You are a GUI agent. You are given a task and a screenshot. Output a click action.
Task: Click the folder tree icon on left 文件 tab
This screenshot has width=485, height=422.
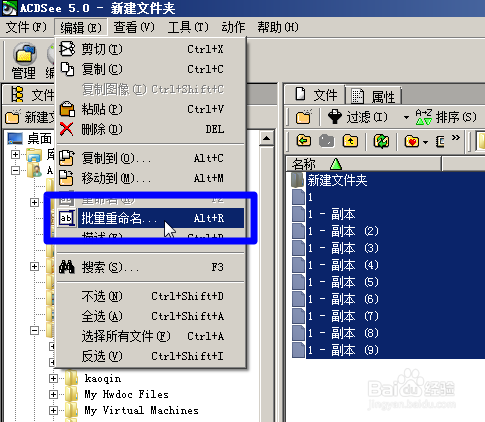point(17,94)
